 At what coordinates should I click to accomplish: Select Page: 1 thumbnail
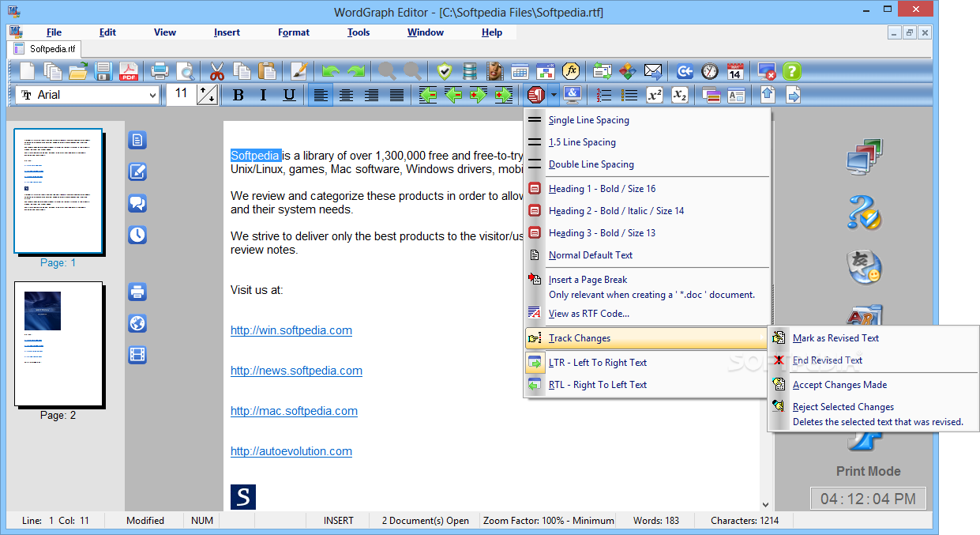pyautogui.click(x=58, y=190)
